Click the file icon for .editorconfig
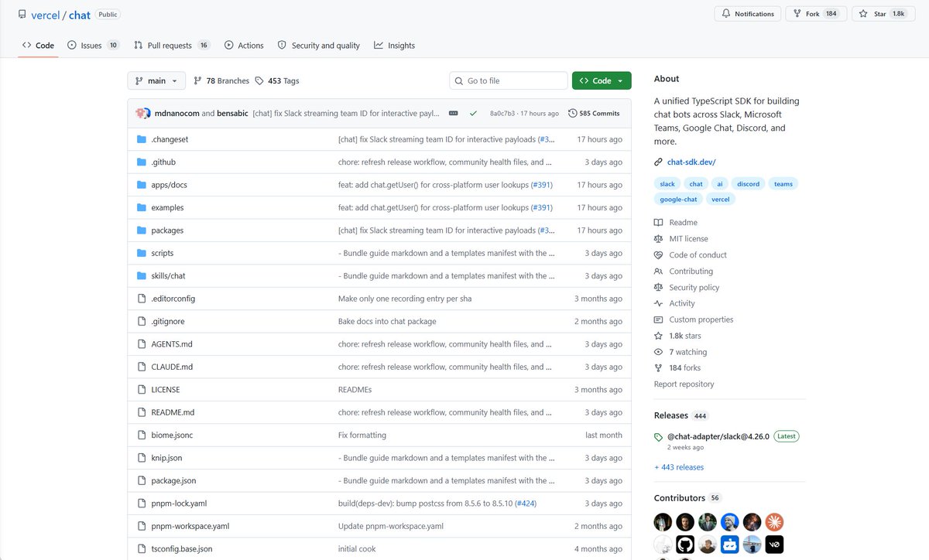This screenshot has height=560, width=929. tap(142, 299)
